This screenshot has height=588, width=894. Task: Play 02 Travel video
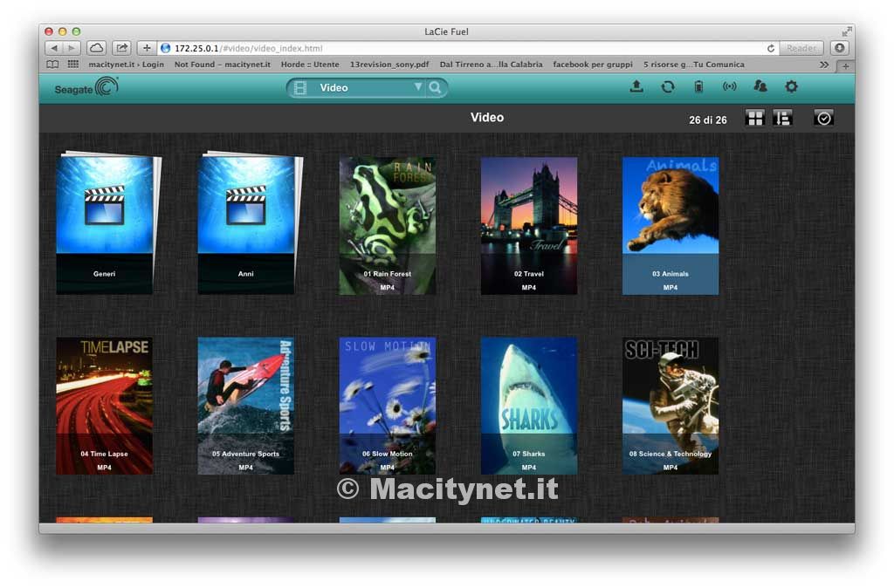pyautogui.click(x=528, y=226)
